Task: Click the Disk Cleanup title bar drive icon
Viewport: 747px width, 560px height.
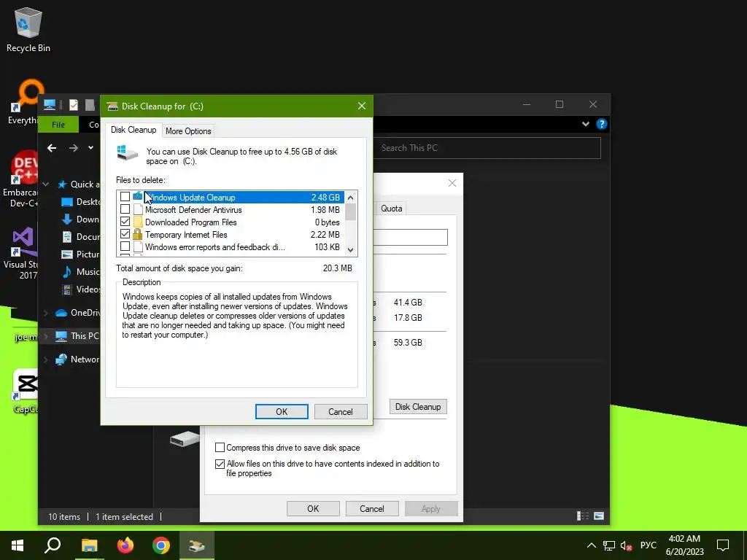Action: [x=112, y=106]
